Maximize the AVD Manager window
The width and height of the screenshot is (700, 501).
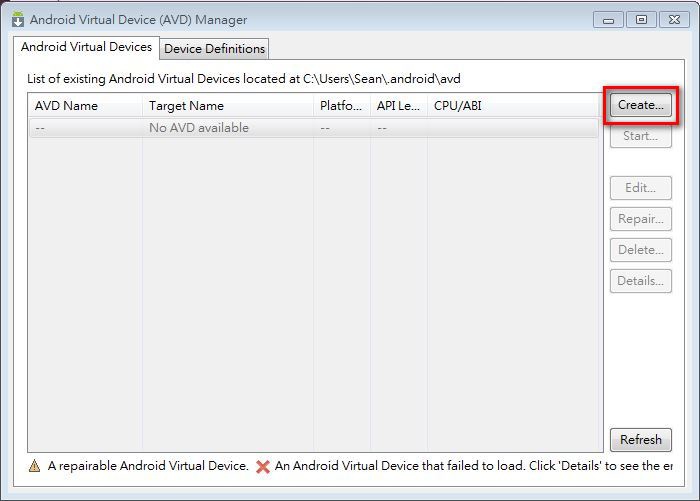[641, 19]
